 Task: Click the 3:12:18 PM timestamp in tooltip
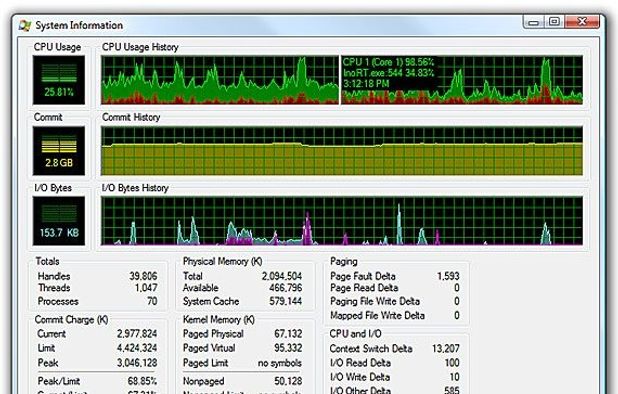click(366, 84)
